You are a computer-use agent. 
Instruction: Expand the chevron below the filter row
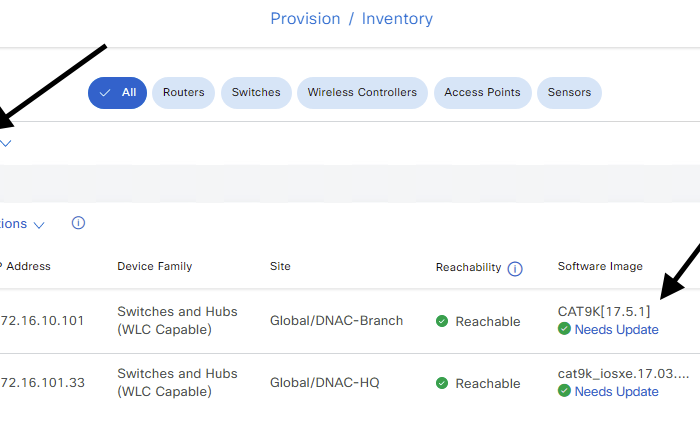click(5, 143)
